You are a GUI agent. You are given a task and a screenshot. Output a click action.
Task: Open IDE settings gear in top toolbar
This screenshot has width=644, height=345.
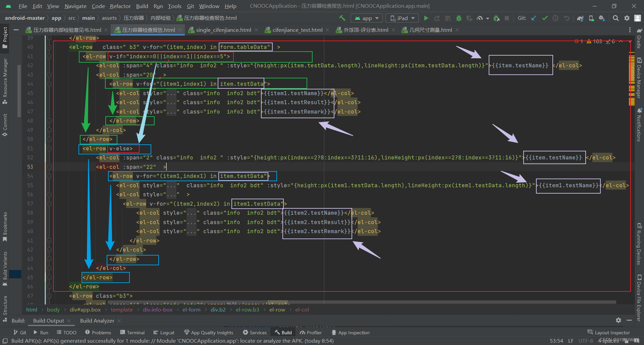[627, 18]
